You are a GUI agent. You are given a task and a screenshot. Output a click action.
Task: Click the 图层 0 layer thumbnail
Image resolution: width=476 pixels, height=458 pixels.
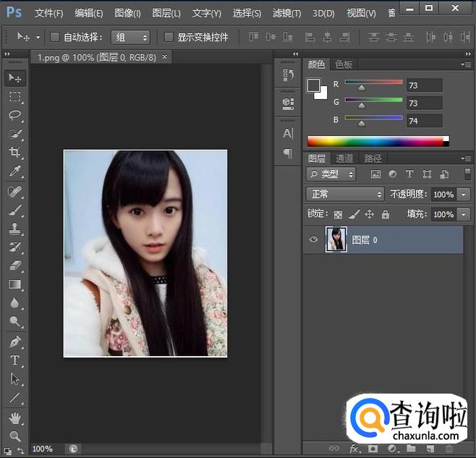pos(336,239)
